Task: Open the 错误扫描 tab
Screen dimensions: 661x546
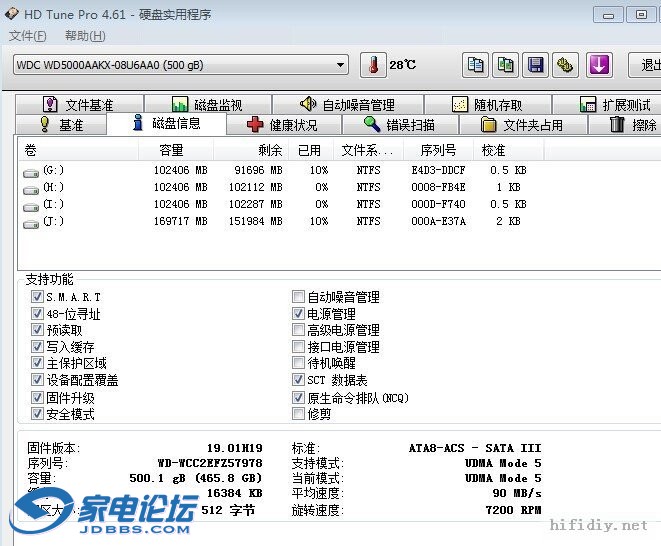Action: click(400, 125)
